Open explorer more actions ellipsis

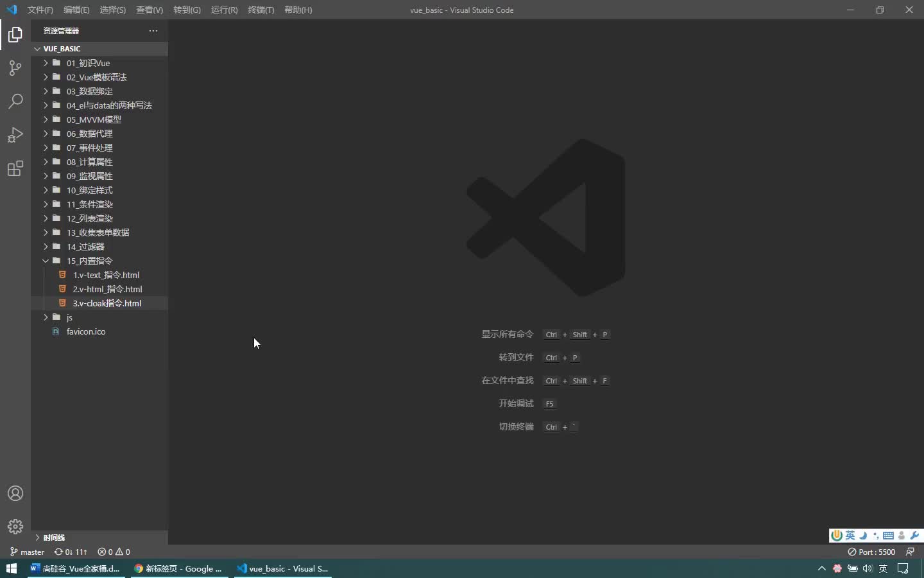tap(153, 31)
